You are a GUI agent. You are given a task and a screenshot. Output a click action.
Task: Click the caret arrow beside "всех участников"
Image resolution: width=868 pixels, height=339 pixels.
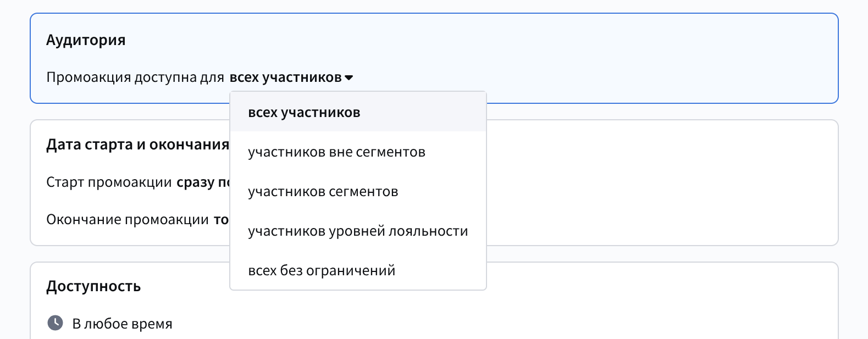(349, 78)
